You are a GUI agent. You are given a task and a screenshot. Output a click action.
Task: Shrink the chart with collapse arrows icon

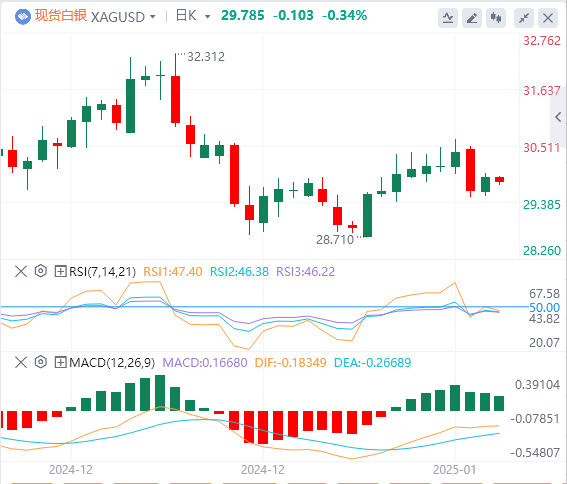tap(524, 18)
